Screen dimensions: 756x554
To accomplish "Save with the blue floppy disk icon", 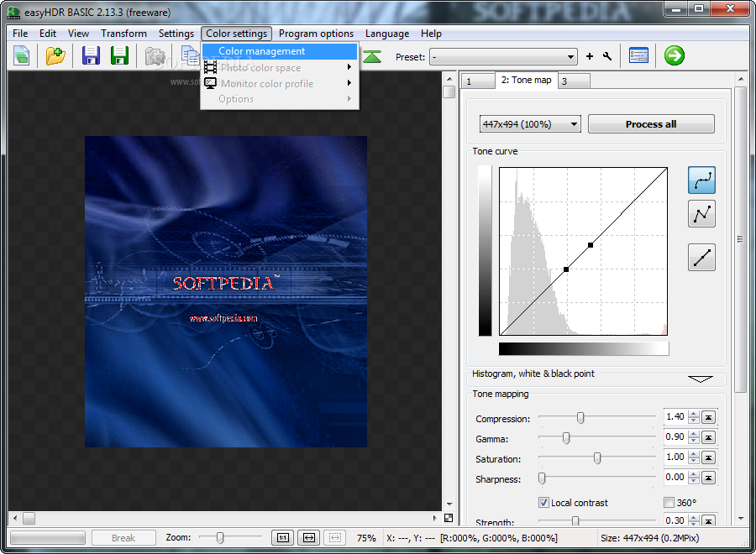I will coord(91,55).
